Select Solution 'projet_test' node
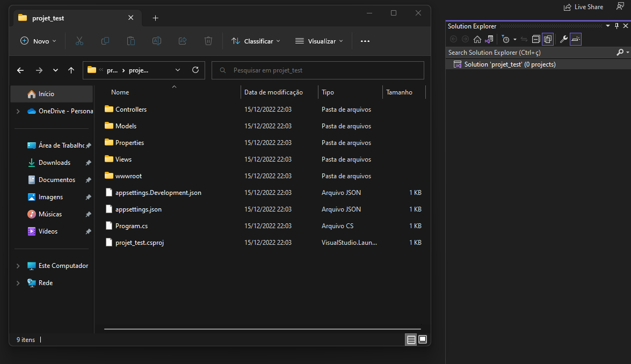Viewport: 631px width, 364px height. pos(510,64)
